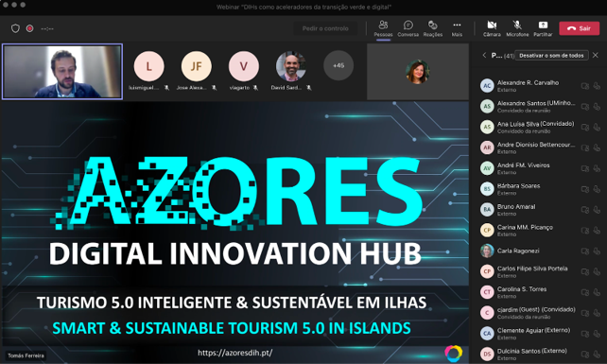Screen dimensions: 607x364
Task: Click the V viagarto participant avatar
Action: [x=244, y=66]
